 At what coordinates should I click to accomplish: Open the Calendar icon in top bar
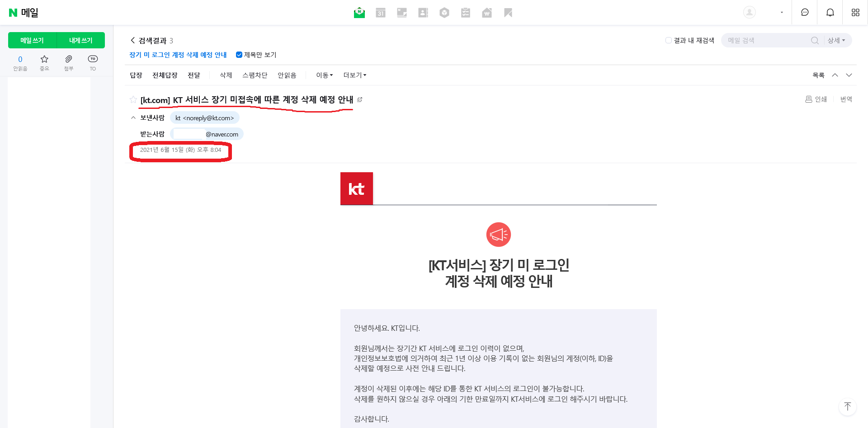(x=381, y=13)
